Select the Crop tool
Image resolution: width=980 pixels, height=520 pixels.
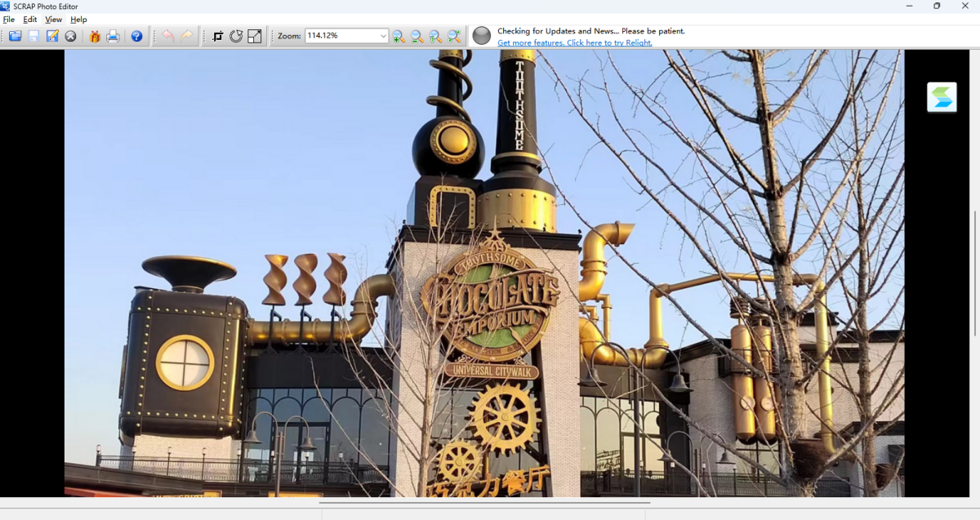217,36
